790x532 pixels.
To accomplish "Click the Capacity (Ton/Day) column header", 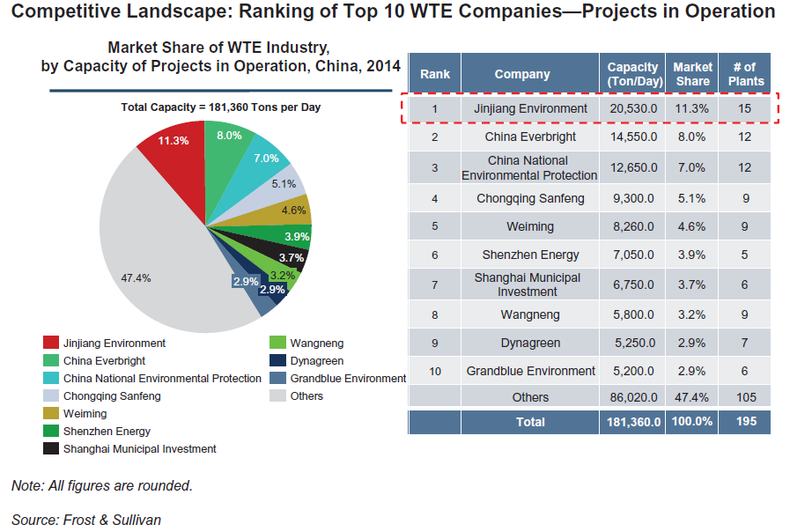I will (632, 74).
